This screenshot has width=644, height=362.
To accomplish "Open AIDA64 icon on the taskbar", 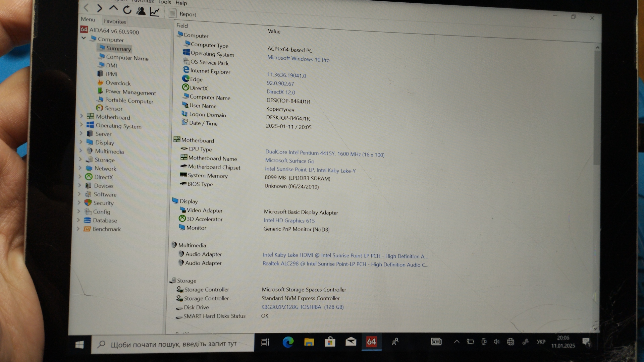I will [x=371, y=342].
